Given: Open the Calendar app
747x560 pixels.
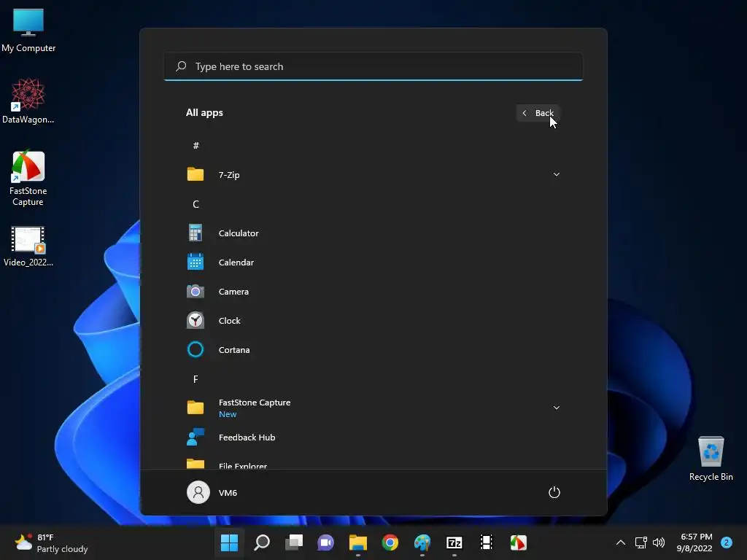Looking at the screenshot, I should pos(373,262).
